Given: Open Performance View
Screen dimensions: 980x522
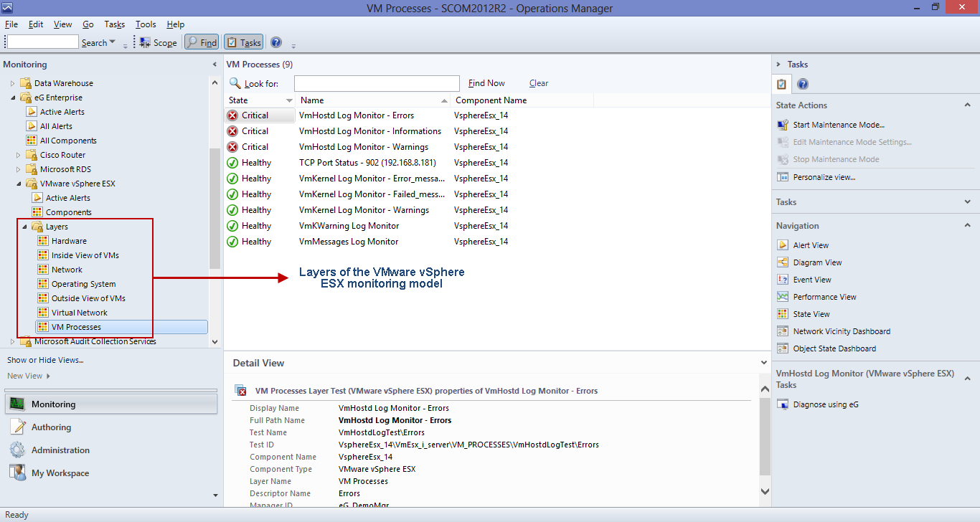Looking at the screenshot, I should (x=825, y=297).
